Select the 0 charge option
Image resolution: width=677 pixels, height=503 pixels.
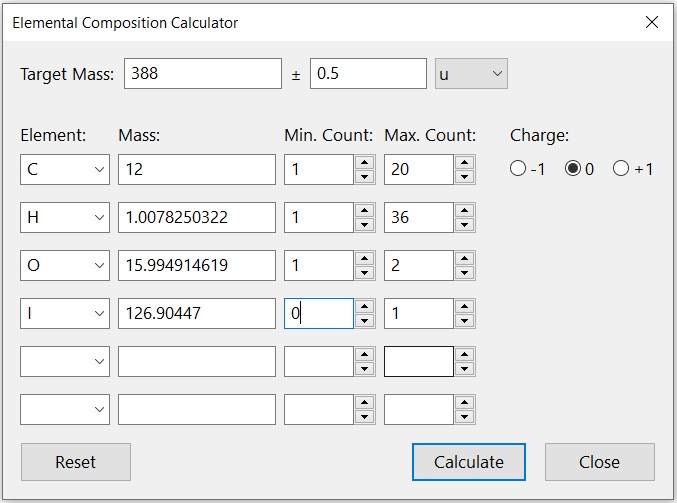coord(573,169)
